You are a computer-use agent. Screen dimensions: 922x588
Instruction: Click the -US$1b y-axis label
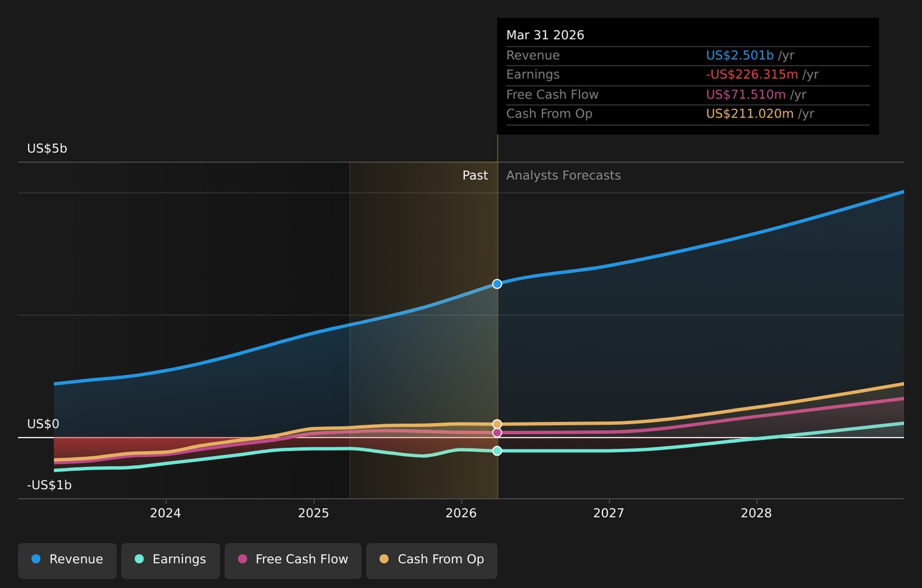pos(49,485)
